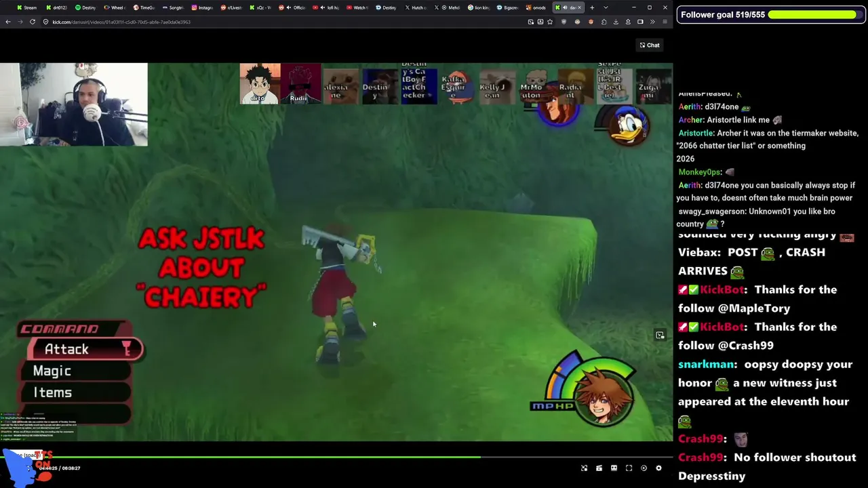Image resolution: width=868 pixels, height=488 pixels.
Task: Switch to the Bigscreen tab
Action: click(508, 7)
